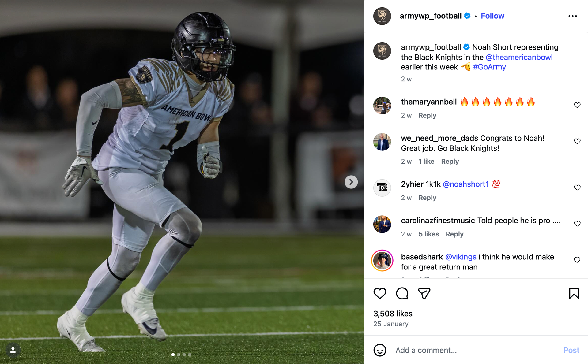
Task: Reply to carolinazfinestmusic's comment
Action: pos(454,234)
